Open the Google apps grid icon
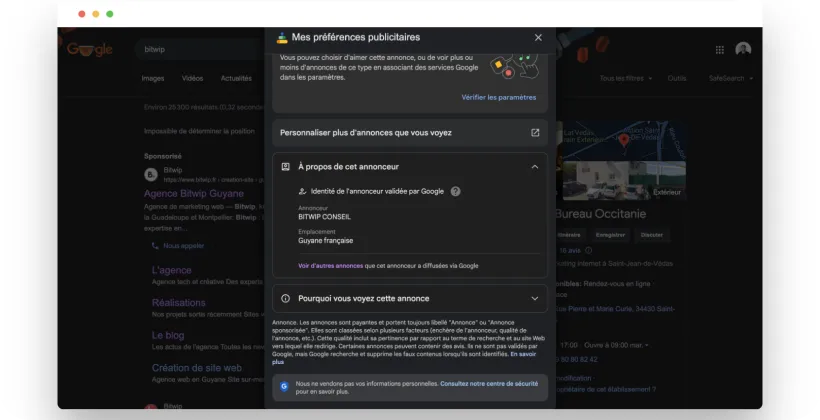The width and height of the screenshot is (820, 420). pos(720,50)
